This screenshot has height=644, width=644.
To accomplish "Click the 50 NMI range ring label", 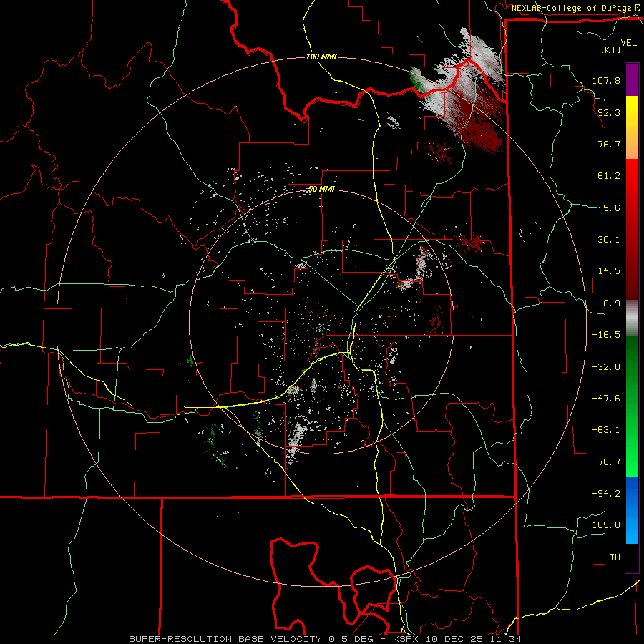I will pos(321,190).
